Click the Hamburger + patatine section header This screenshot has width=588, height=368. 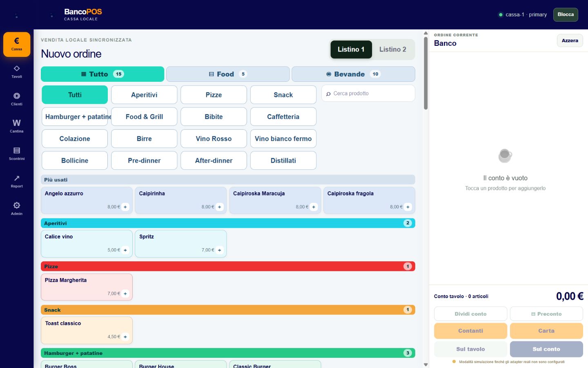click(228, 353)
